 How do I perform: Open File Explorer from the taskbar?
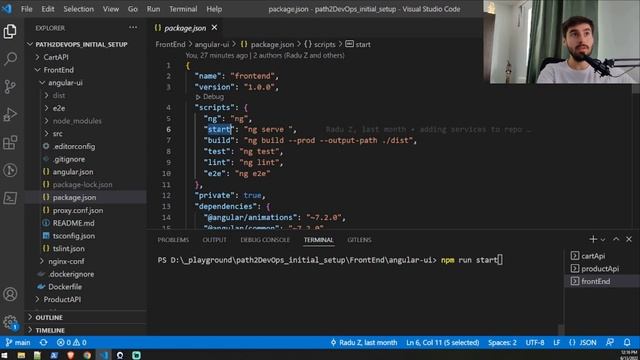21,356
